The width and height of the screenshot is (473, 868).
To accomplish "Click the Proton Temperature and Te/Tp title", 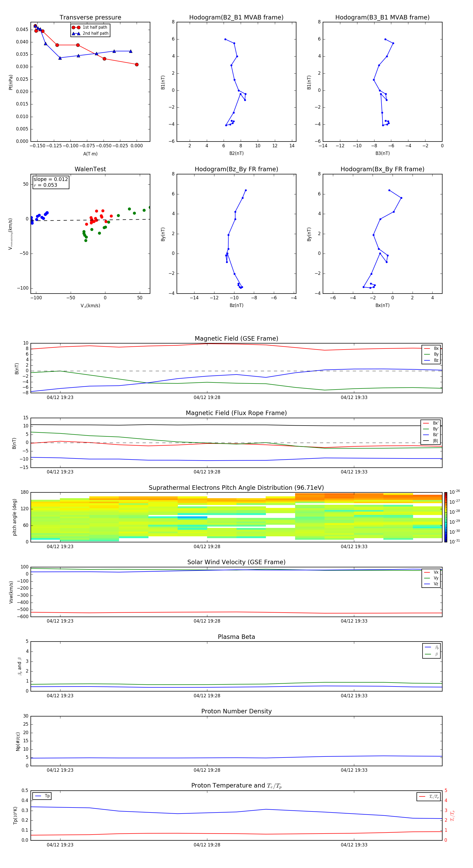I will coord(236,786).
